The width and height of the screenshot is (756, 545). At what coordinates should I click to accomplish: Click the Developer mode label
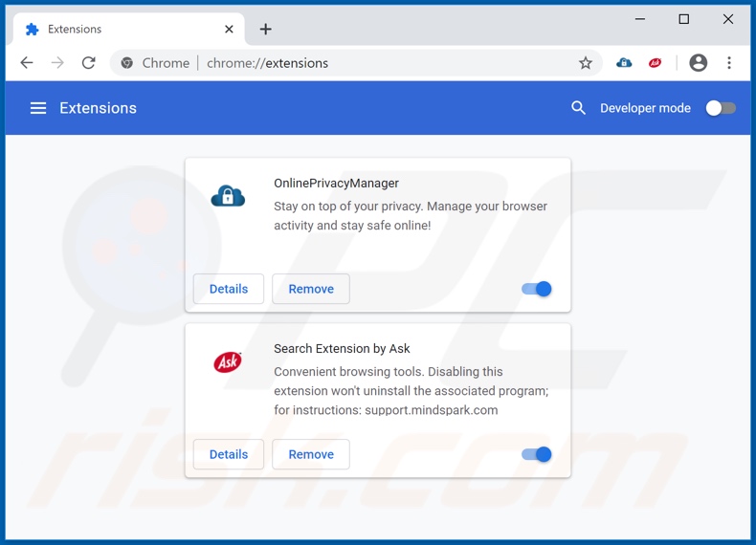pos(645,108)
